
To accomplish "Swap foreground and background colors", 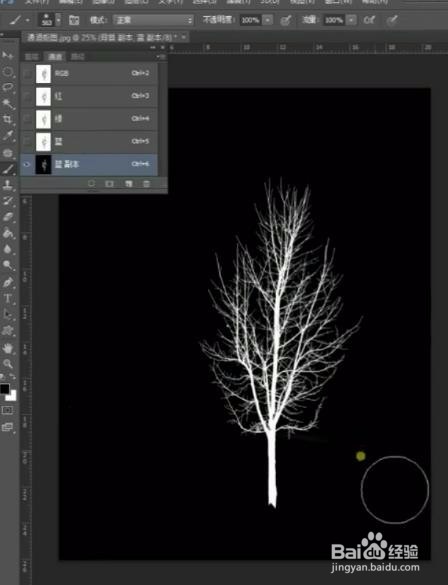I will click(12, 377).
